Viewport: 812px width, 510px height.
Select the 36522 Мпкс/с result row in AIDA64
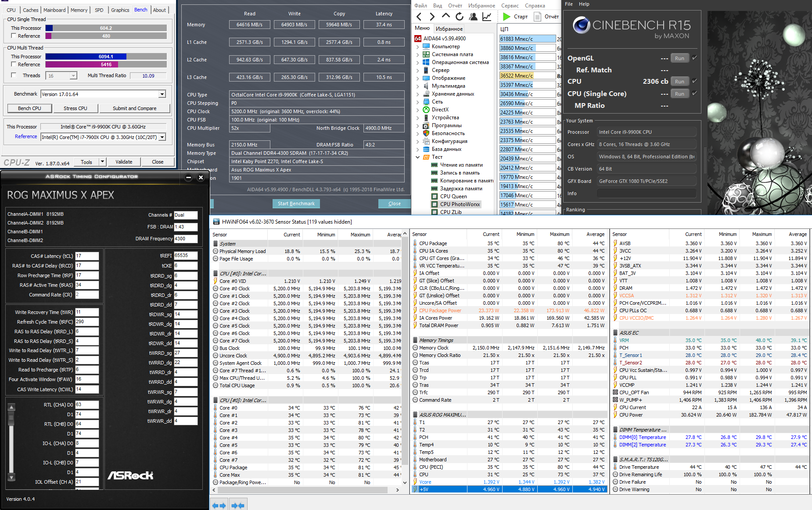click(x=528, y=76)
